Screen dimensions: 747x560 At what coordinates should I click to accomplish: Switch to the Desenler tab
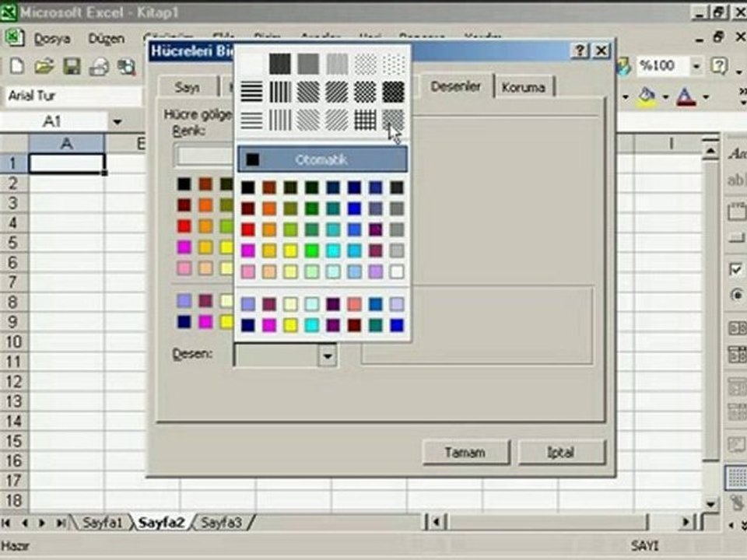455,86
